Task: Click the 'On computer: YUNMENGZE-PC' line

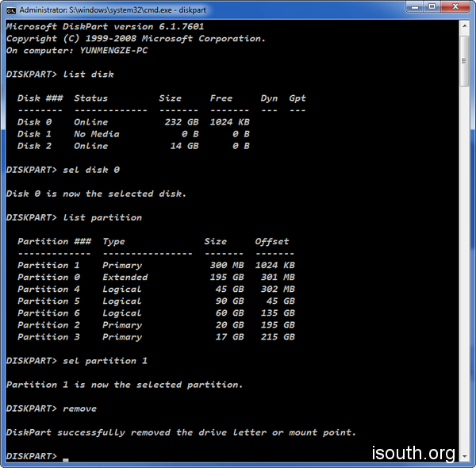Action: (x=77, y=51)
